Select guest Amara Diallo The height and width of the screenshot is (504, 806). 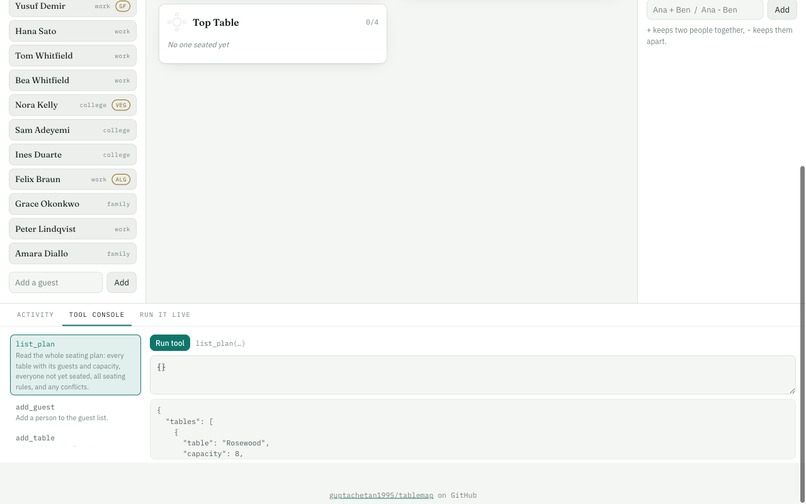[72, 254]
